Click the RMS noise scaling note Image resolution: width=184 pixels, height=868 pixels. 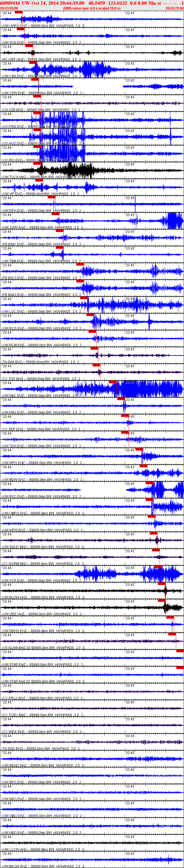[x=92, y=8]
